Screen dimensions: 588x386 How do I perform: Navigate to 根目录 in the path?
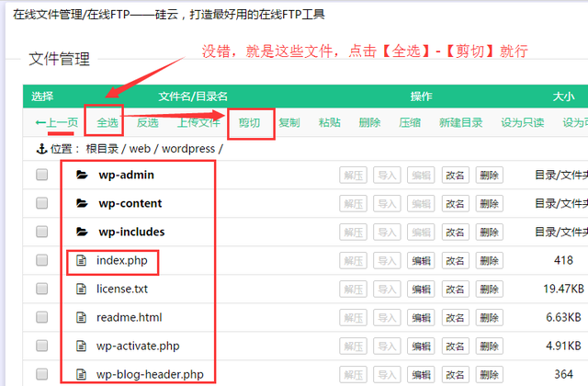point(102,149)
